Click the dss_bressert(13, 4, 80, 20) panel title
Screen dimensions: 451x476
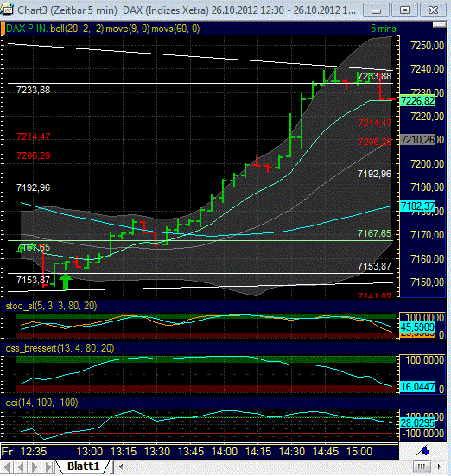tap(60, 348)
